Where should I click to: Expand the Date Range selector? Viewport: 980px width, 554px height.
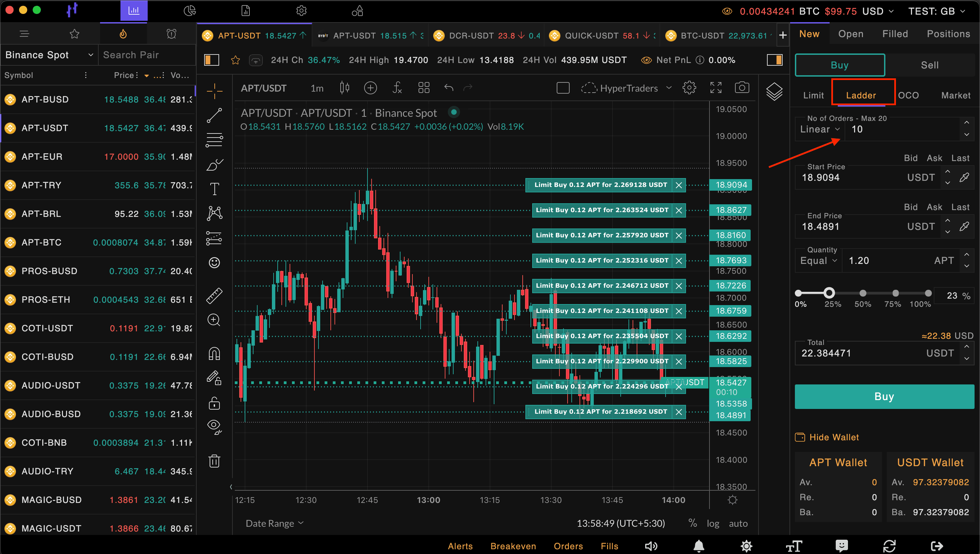tap(275, 523)
